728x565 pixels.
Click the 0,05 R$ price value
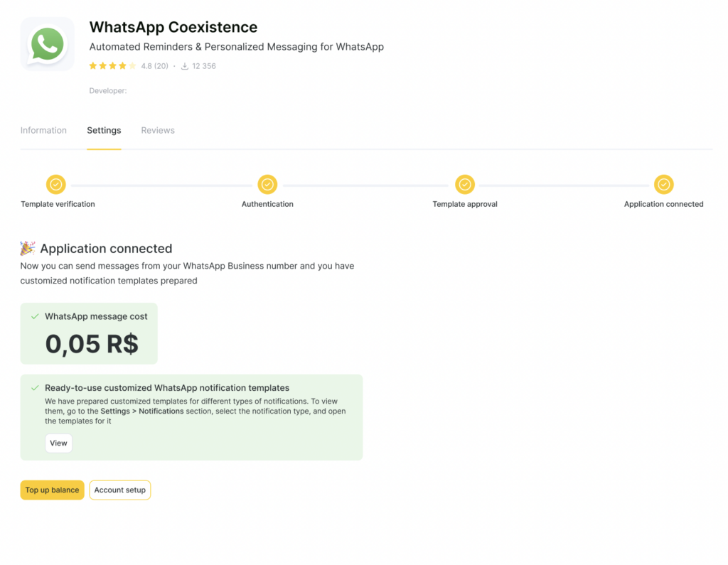tap(92, 343)
